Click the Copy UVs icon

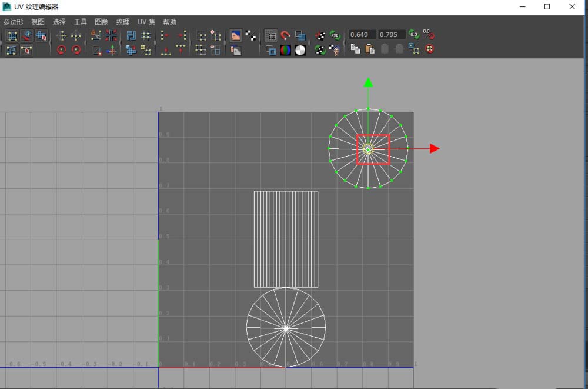(x=355, y=50)
